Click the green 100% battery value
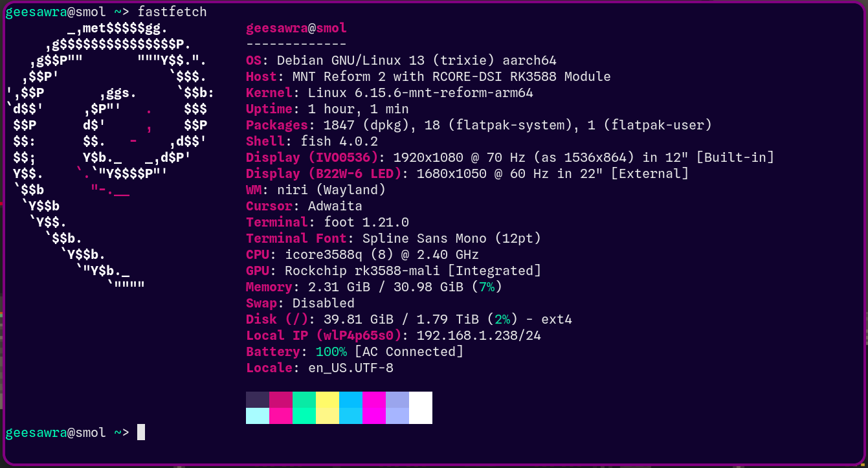The height and width of the screenshot is (468, 868). [x=331, y=352]
